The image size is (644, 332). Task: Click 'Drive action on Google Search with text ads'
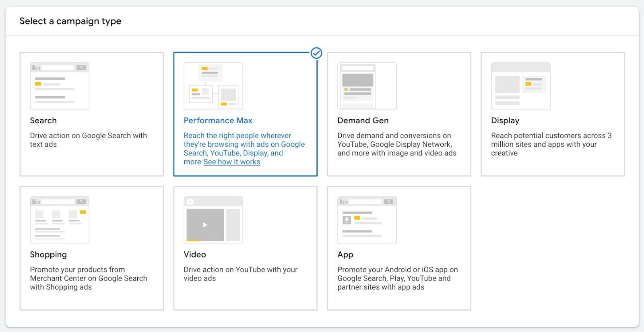coord(89,140)
